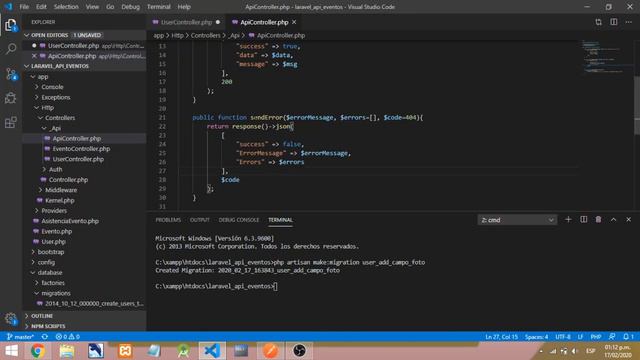Click the editor vertical scrollbar

pos(637,106)
